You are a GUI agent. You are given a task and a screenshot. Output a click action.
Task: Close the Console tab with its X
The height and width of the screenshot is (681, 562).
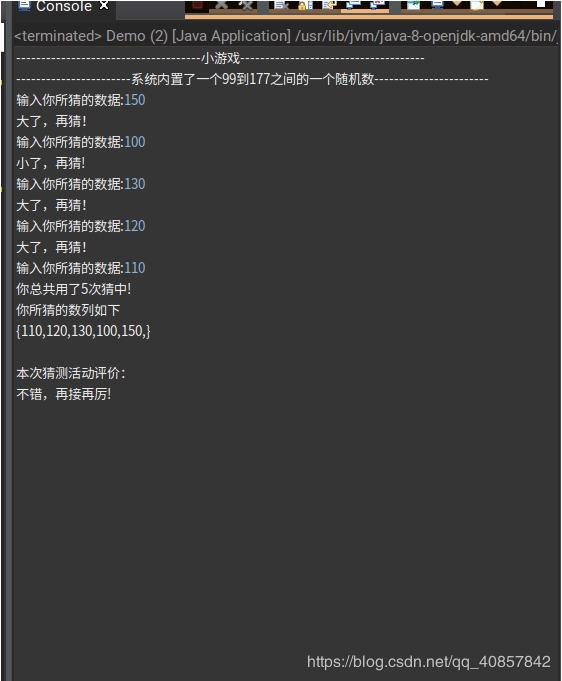[104, 5]
